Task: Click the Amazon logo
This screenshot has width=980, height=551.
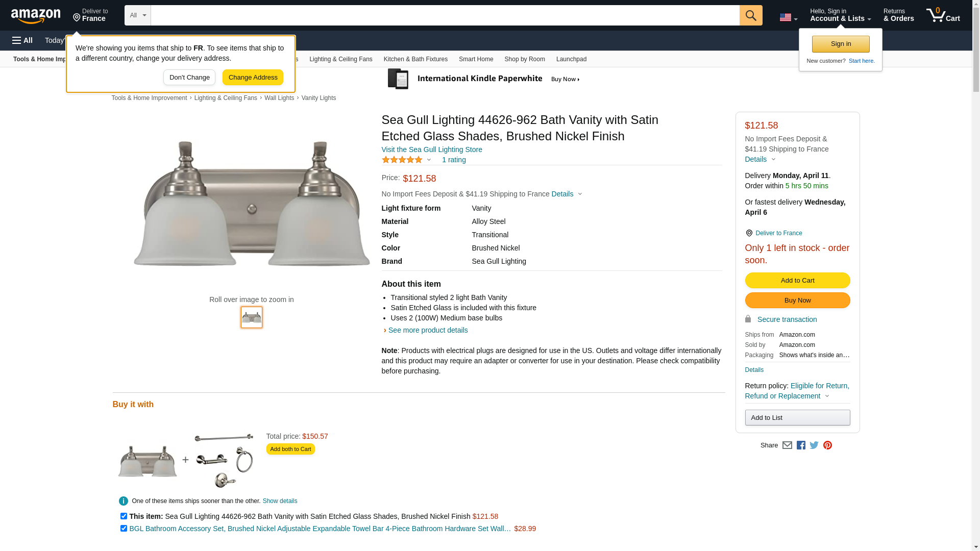Action: pyautogui.click(x=36, y=16)
